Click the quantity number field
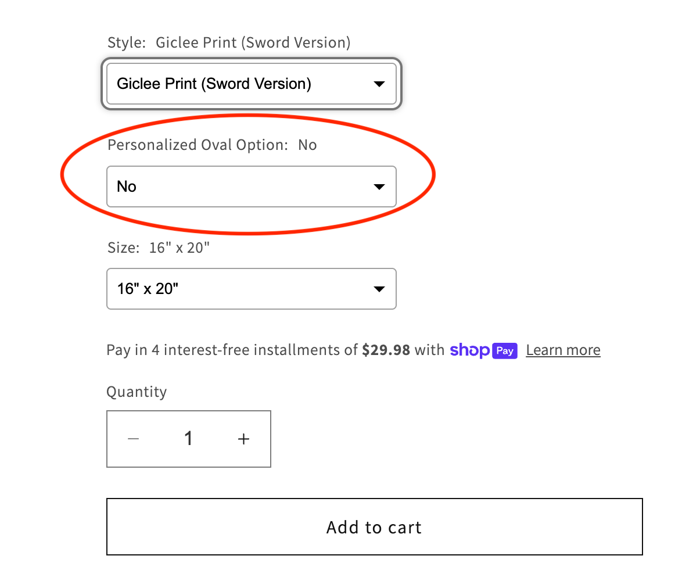 [188, 439]
